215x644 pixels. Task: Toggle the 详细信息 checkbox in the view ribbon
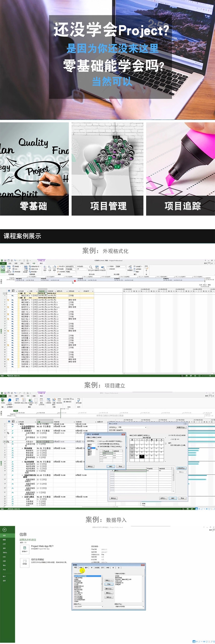pos(108,269)
